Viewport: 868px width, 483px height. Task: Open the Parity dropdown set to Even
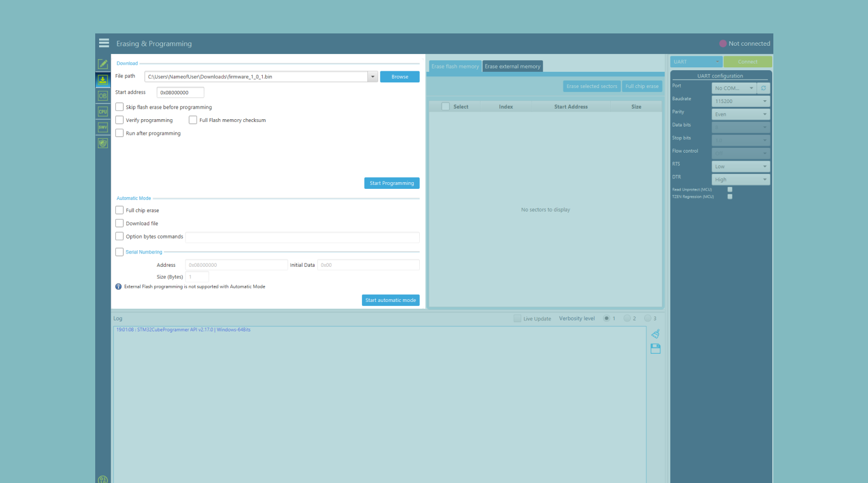pos(741,114)
